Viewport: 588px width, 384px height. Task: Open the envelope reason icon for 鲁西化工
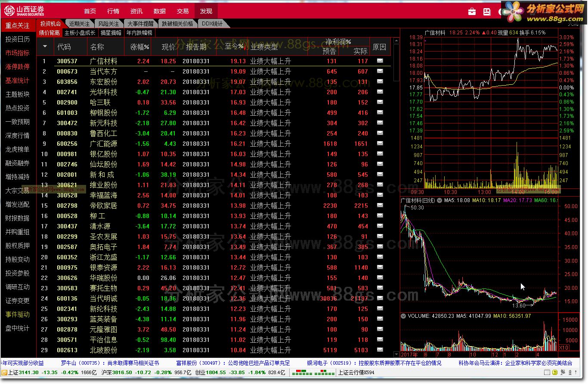[x=380, y=133]
